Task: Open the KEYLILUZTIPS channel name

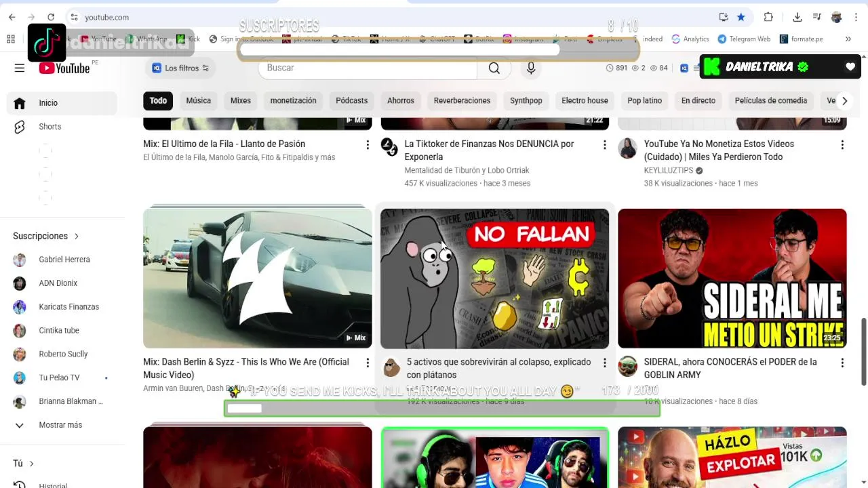Action: pos(668,170)
